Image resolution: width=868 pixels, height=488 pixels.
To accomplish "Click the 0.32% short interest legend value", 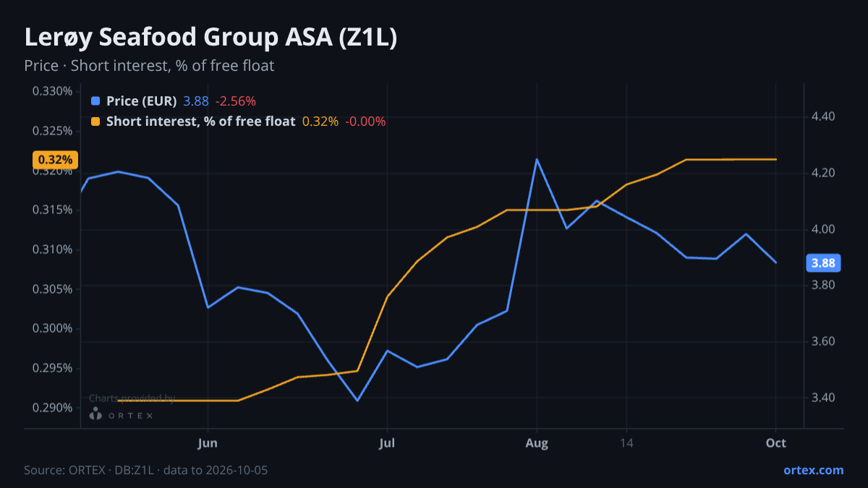I will [x=320, y=121].
